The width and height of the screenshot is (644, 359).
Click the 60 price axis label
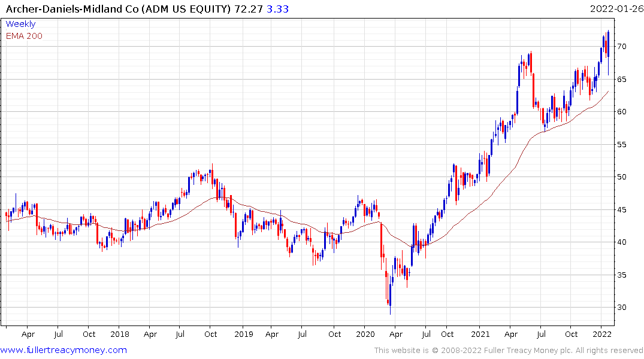pyautogui.click(x=621, y=112)
